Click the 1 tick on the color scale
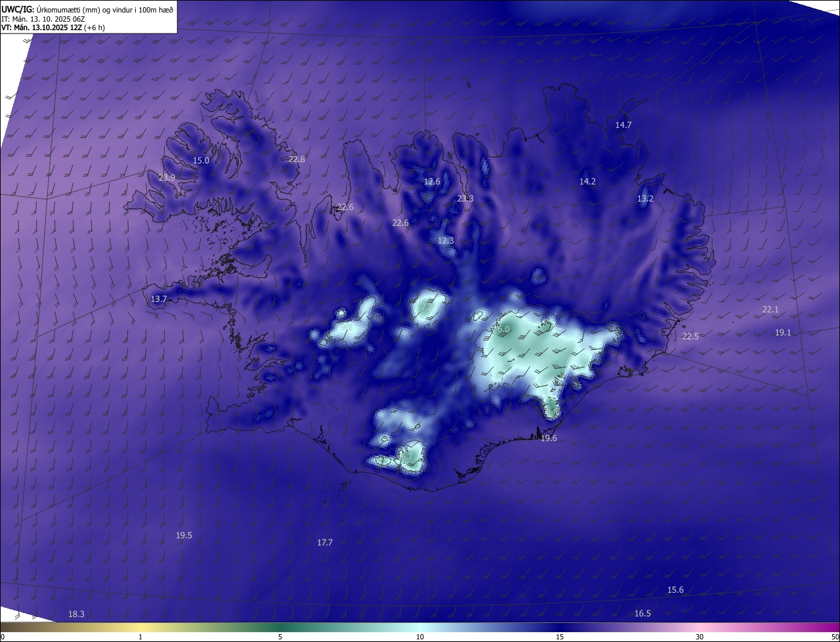 140,637
